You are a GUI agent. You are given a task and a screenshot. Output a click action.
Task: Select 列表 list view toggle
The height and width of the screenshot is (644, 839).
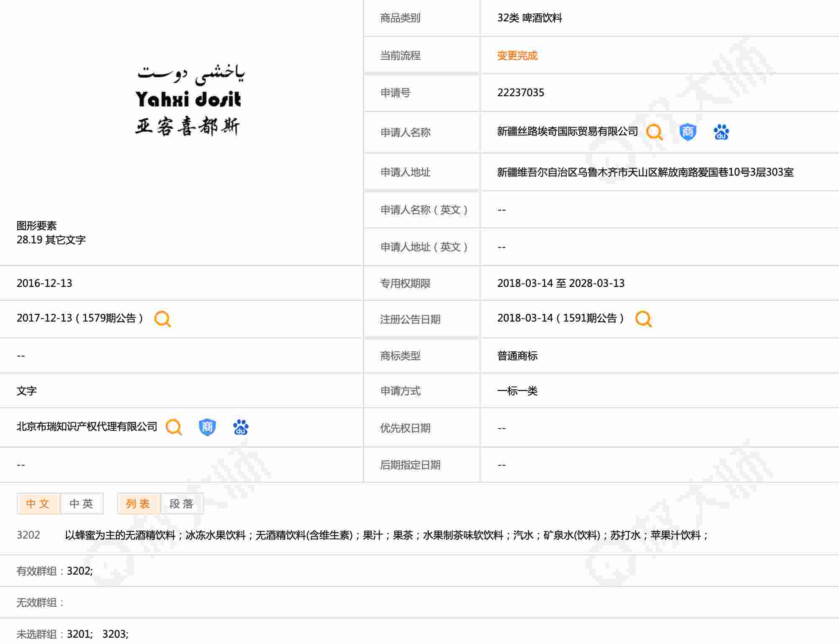coord(138,503)
